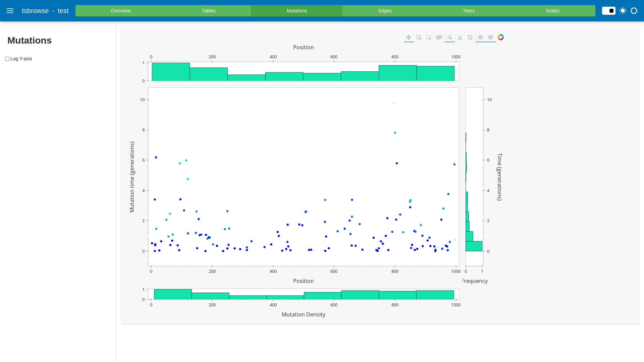Click the highest green mutation point near position 800
The image size is (644, 362).
click(395, 133)
